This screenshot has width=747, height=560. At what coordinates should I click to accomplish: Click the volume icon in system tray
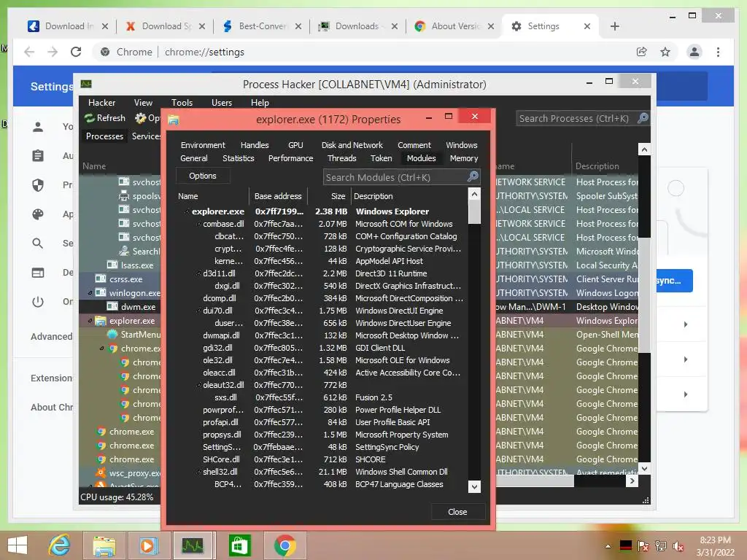(678, 546)
